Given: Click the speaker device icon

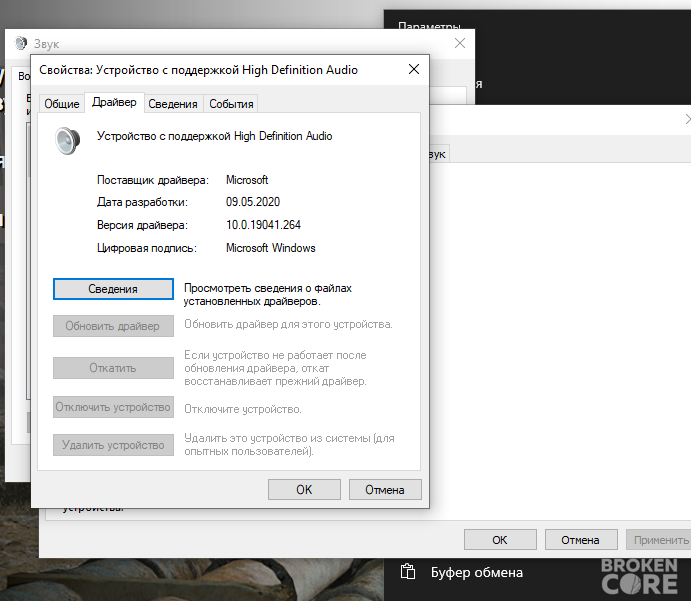Looking at the screenshot, I should (67, 141).
